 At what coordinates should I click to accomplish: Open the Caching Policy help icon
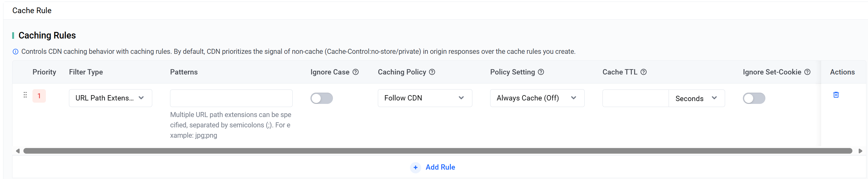tap(432, 72)
